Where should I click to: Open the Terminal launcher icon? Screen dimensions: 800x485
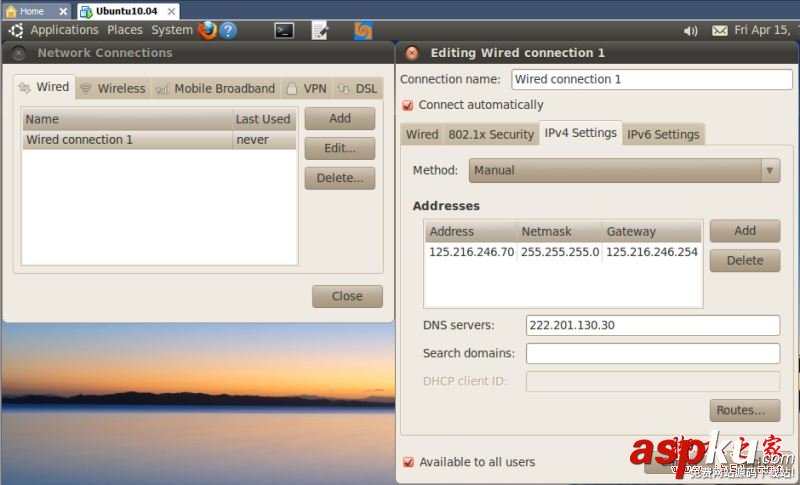(284, 31)
